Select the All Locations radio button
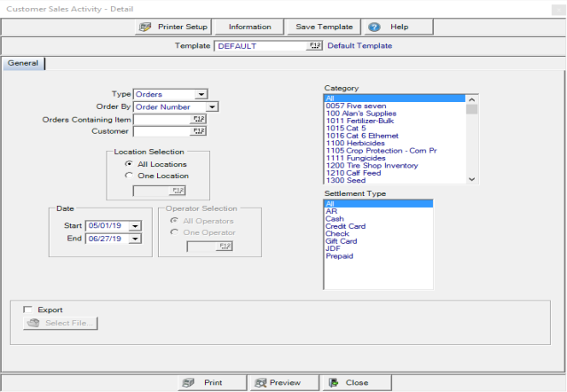The height and width of the screenshot is (392, 567). (x=130, y=164)
